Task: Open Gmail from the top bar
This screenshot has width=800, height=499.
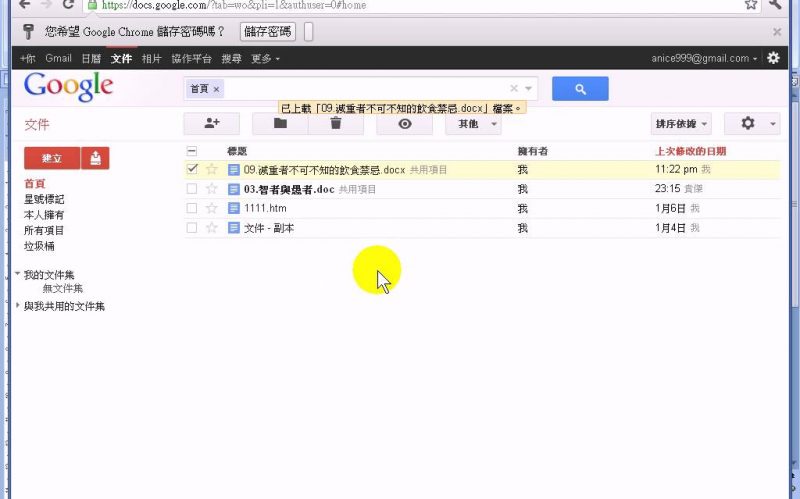Action: coord(58,59)
